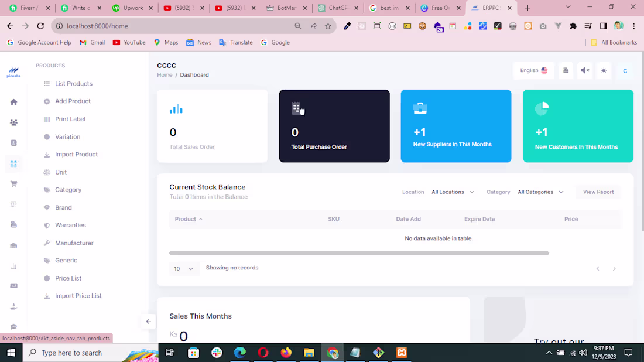Open the users group icon in left rail
Screen dimensions: 644x362
click(13, 122)
